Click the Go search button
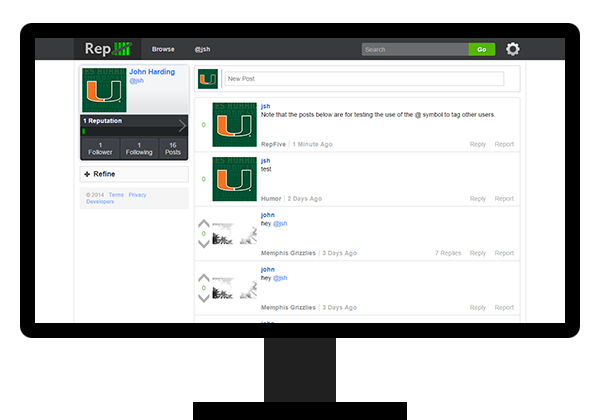The height and width of the screenshot is (420, 600). click(x=482, y=49)
